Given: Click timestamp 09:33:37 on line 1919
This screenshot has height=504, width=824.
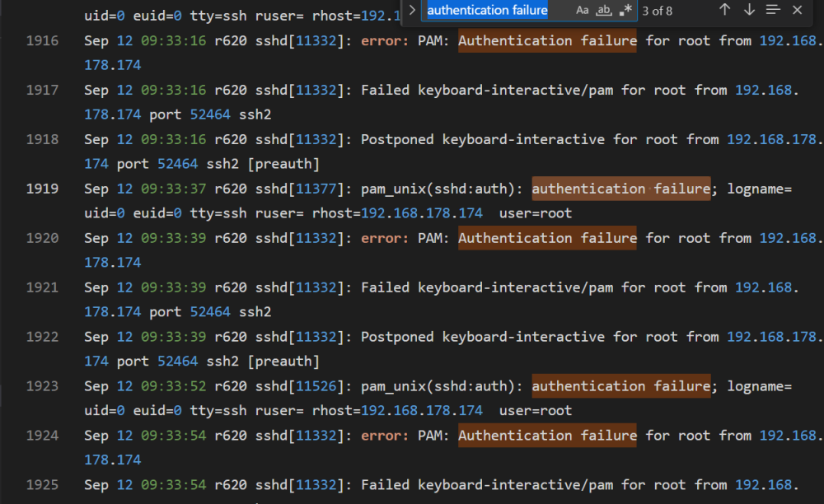Looking at the screenshot, I should (173, 189).
